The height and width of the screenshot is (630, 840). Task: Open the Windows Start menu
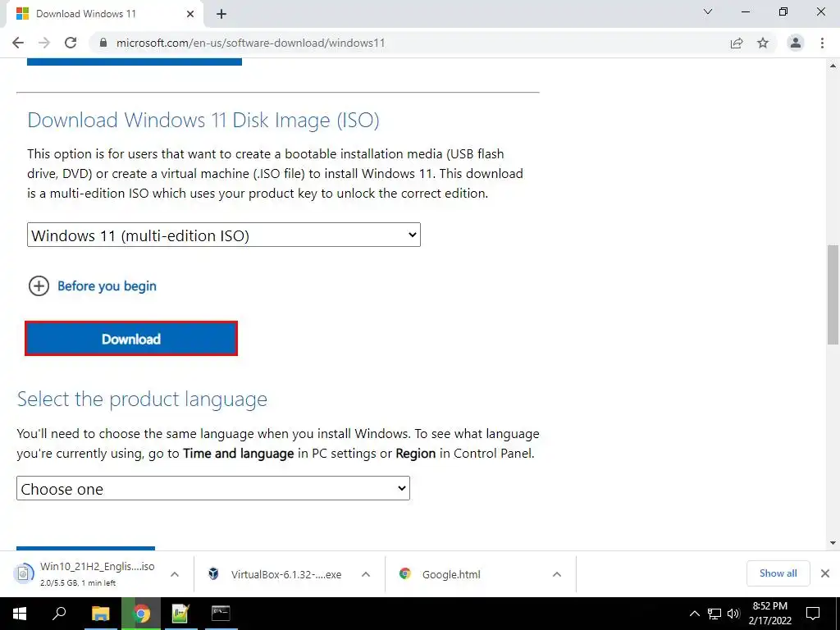(x=20, y=614)
